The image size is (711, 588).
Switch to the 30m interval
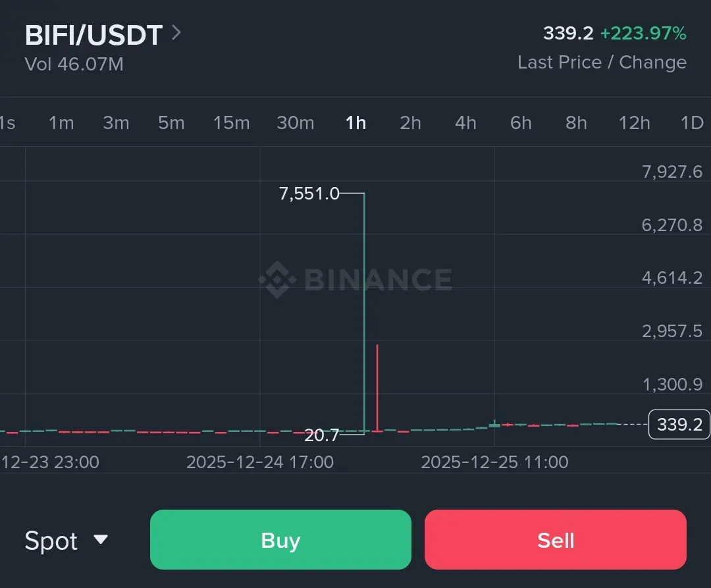click(x=295, y=122)
